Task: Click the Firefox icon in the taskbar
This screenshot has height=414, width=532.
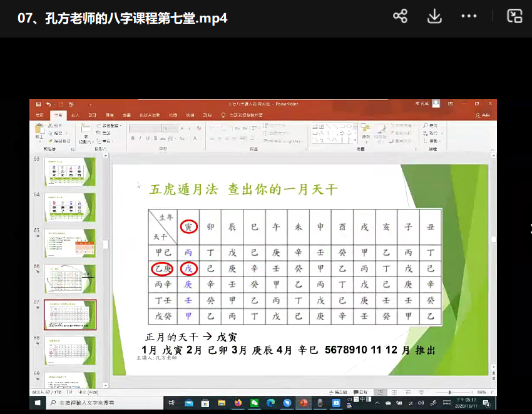Action: tap(238, 403)
